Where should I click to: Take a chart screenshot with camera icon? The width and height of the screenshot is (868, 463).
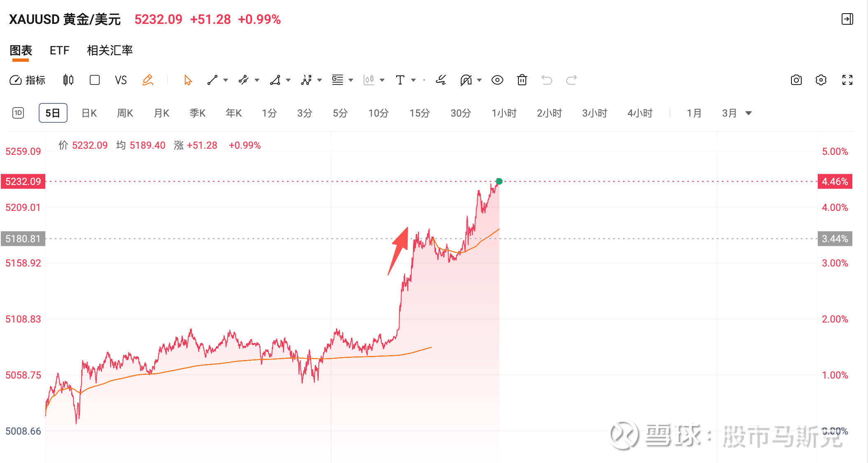click(796, 80)
